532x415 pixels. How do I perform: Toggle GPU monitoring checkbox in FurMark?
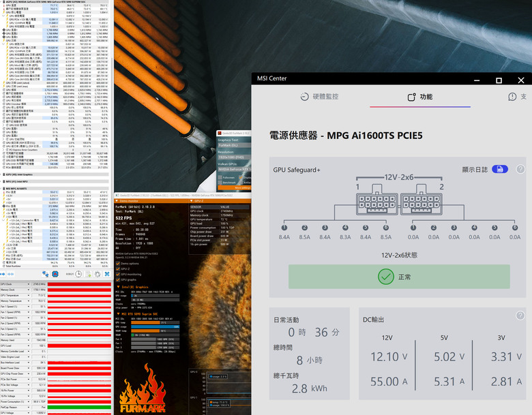pyautogui.click(x=118, y=275)
